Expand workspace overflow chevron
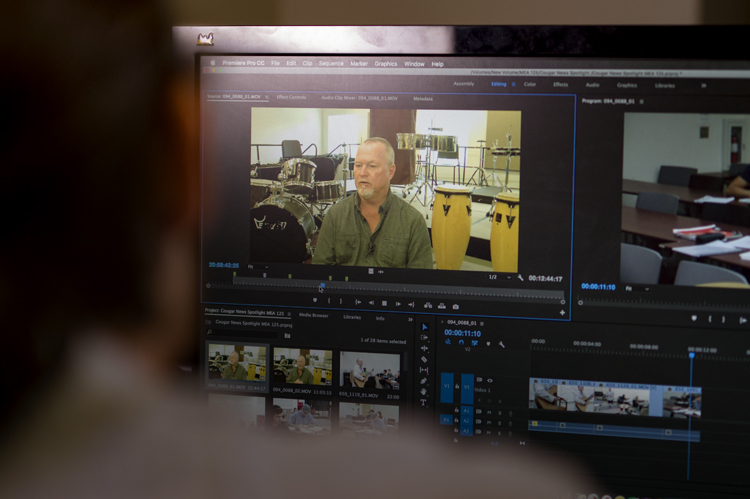The width and height of the screenshot is (750, 499). pos(703,86)
